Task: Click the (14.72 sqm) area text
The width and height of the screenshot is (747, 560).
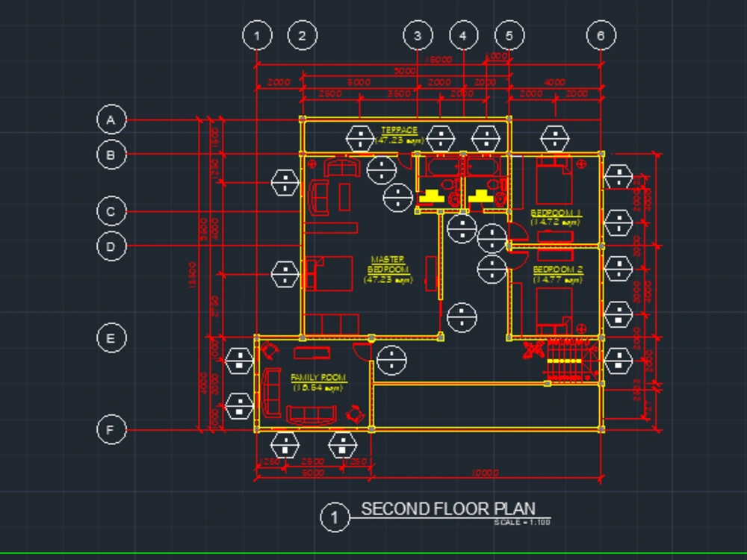Action: [x=556, y=223]
